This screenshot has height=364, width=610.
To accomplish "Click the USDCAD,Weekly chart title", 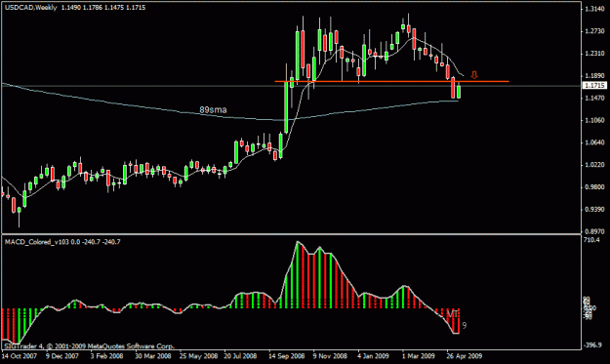I will click(30, 8).
